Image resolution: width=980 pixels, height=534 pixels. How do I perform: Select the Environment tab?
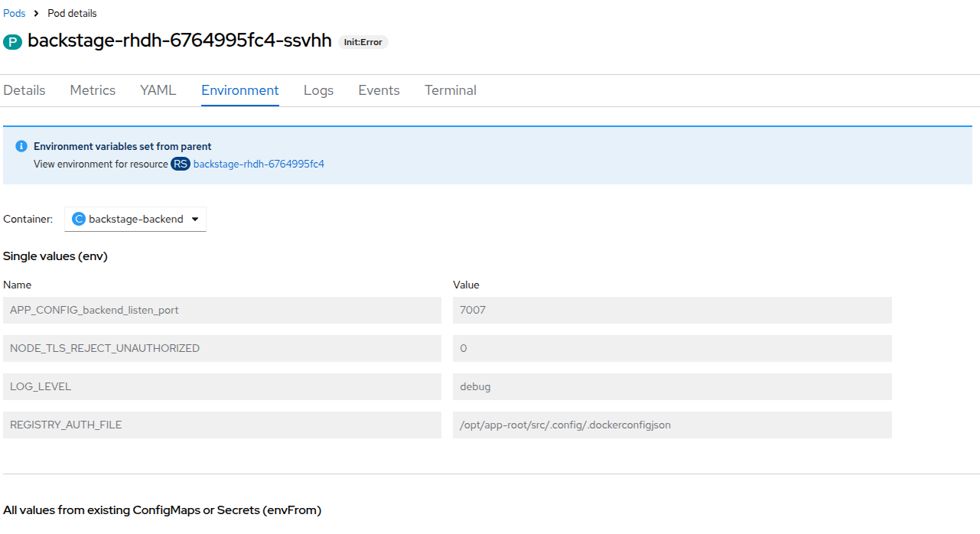[x=240, y=90]
